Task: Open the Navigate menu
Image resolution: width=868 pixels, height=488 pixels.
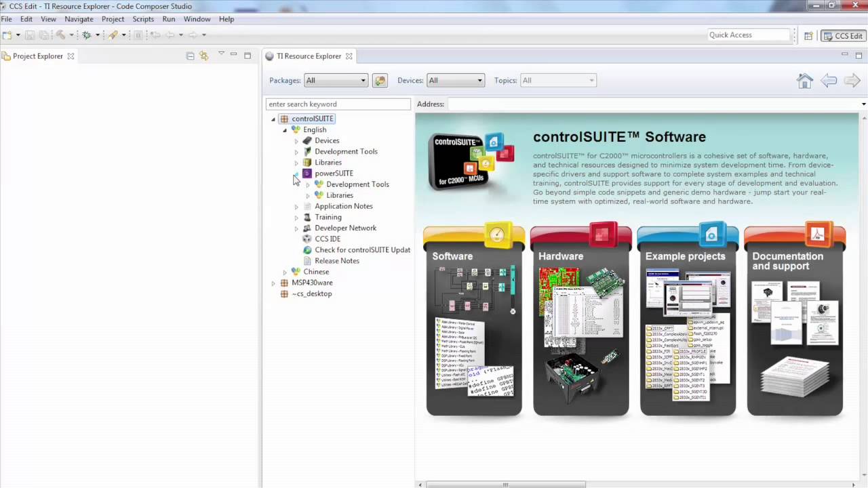Action: [x=79, y=19]
